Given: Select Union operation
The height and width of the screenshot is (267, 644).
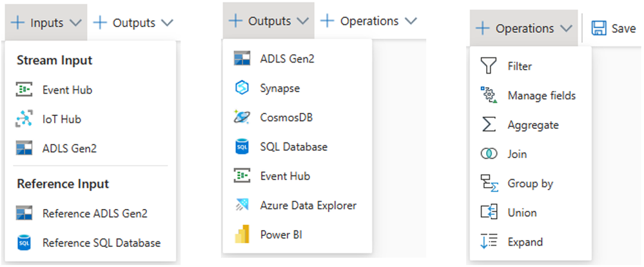Looking at the screenshot, I should (x=522, y=213).
